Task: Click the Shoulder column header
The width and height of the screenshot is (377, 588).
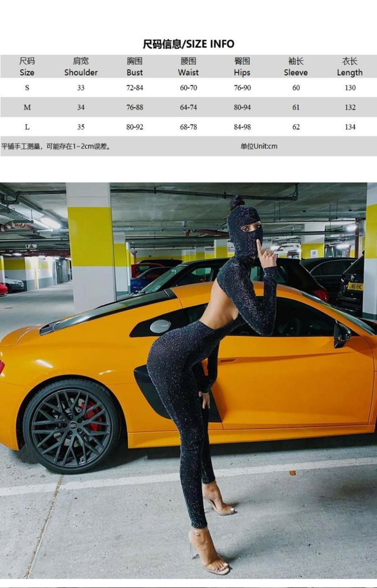Action: click(x=81, y=67)
